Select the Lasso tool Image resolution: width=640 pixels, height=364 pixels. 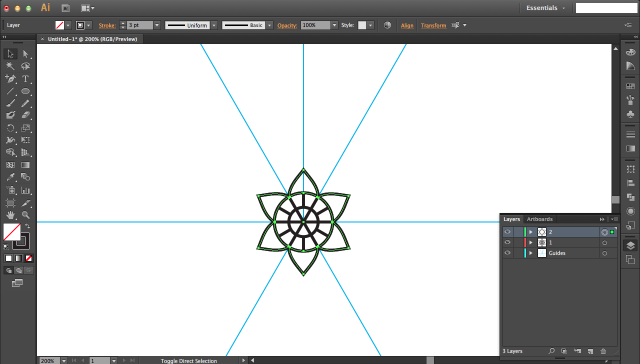pyautogui.click(x=25, y=66)
